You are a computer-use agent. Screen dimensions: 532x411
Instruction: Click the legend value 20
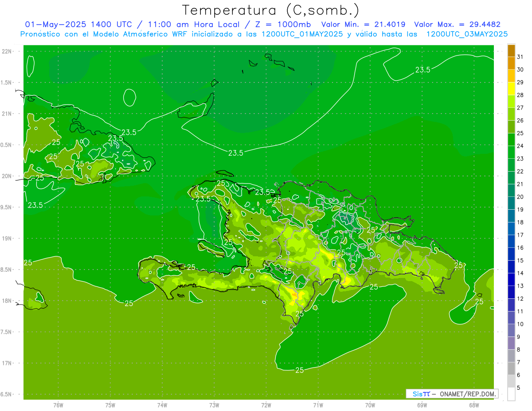pyautogui.click(x=520, y=197)
